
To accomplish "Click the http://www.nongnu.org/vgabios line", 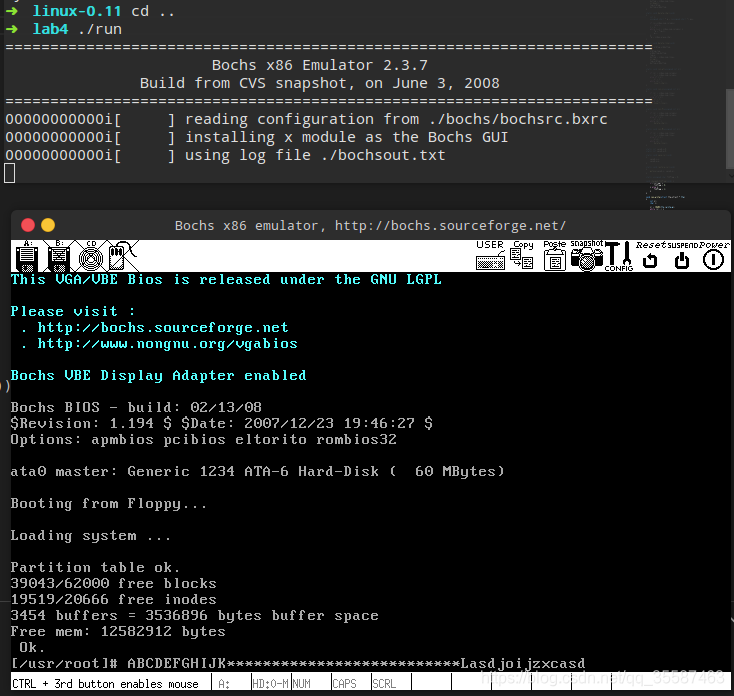I will click(x=168, y=343).
